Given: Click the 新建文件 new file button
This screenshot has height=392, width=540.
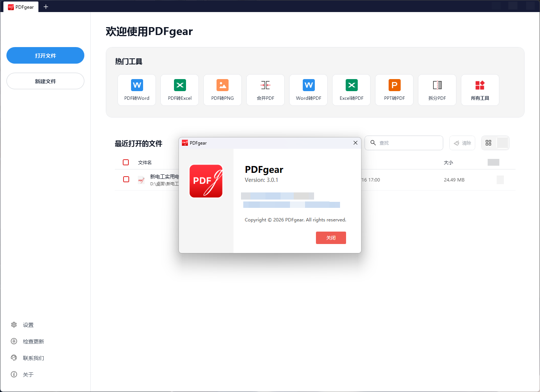Looking at the screenshot, I should (45, 81).
